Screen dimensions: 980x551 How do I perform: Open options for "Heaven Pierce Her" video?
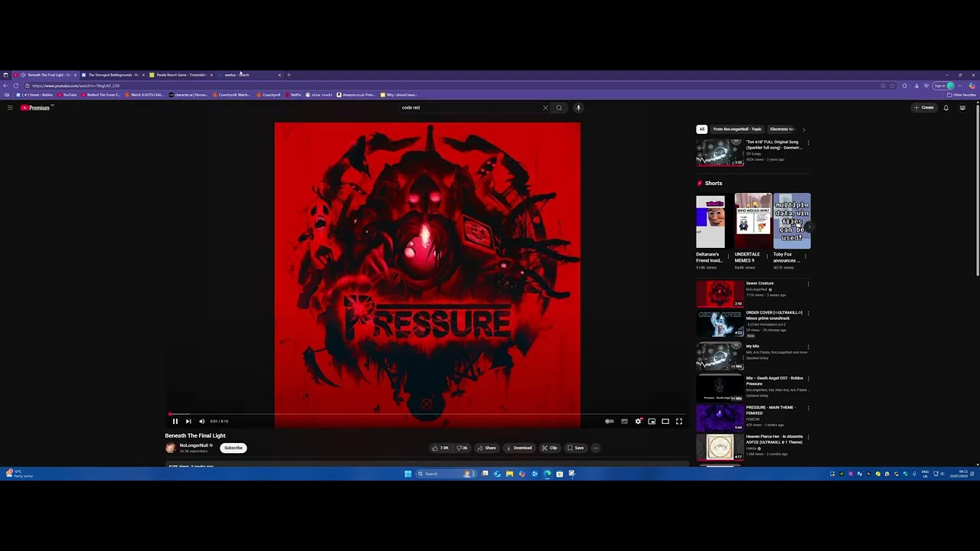(808, 437)
